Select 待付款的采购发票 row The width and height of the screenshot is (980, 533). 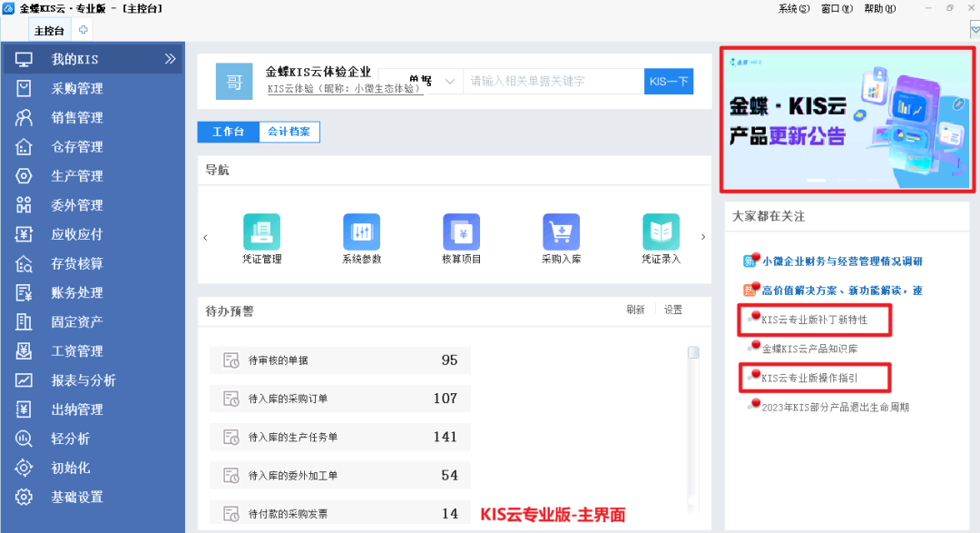tap(340, 514)
